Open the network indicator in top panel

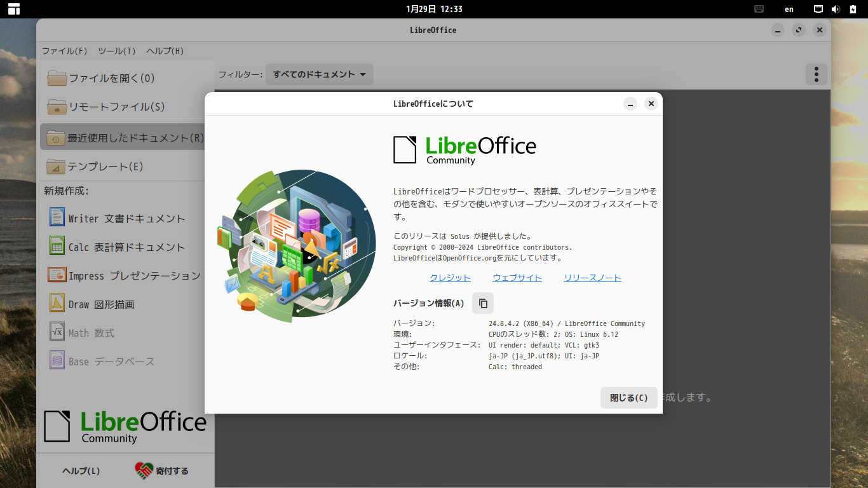coord(819,9)
